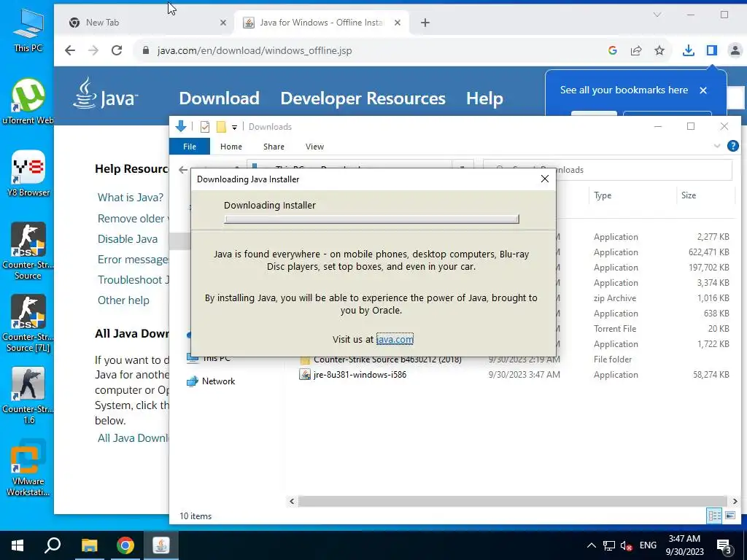Close the New Tab browser tab
The width and height of the screenshot is (747, 560).
[223, 23]
